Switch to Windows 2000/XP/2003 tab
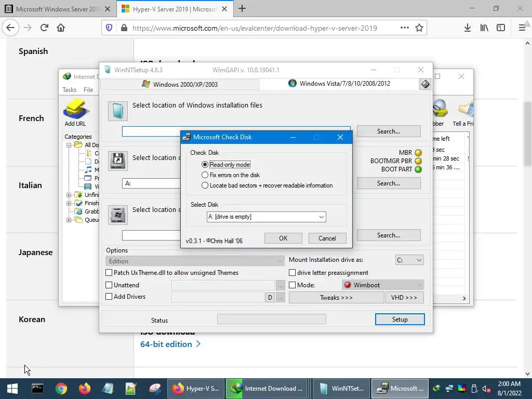 click(x=180, y=84)
